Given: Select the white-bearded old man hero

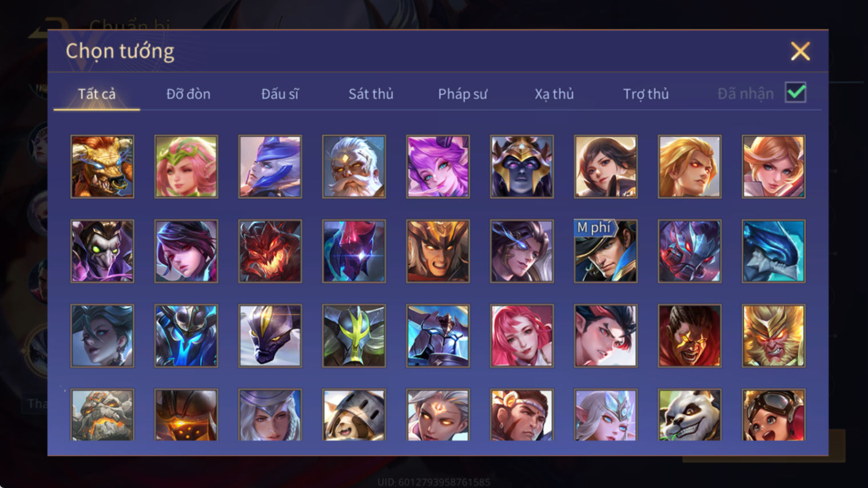Looking at the screenshot, I should [x=354, y=167].
